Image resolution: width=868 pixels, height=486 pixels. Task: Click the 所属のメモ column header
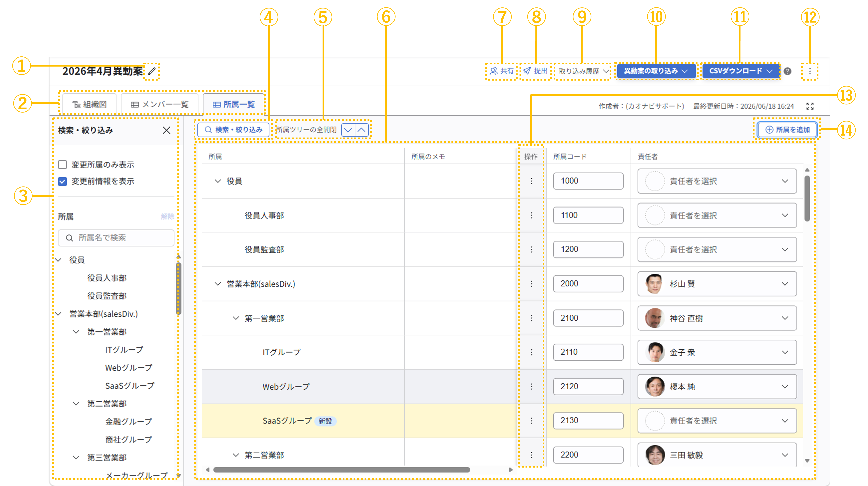(x=428, y=156)
